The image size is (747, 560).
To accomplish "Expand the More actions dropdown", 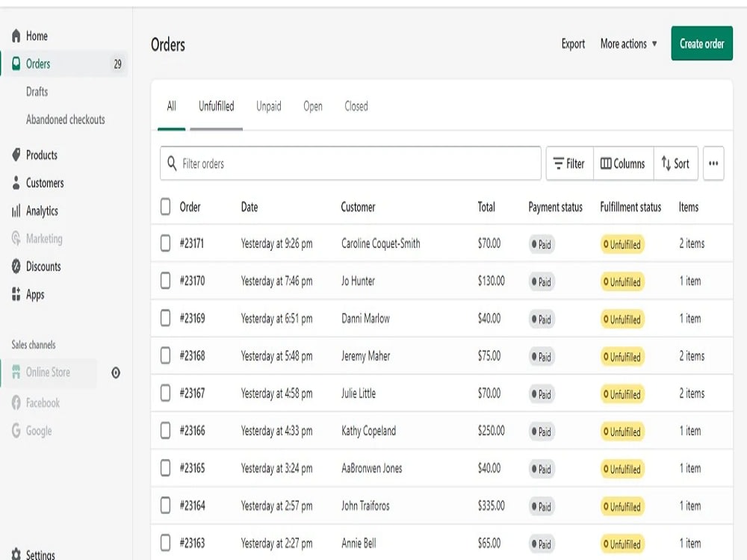I will [629, 44].
